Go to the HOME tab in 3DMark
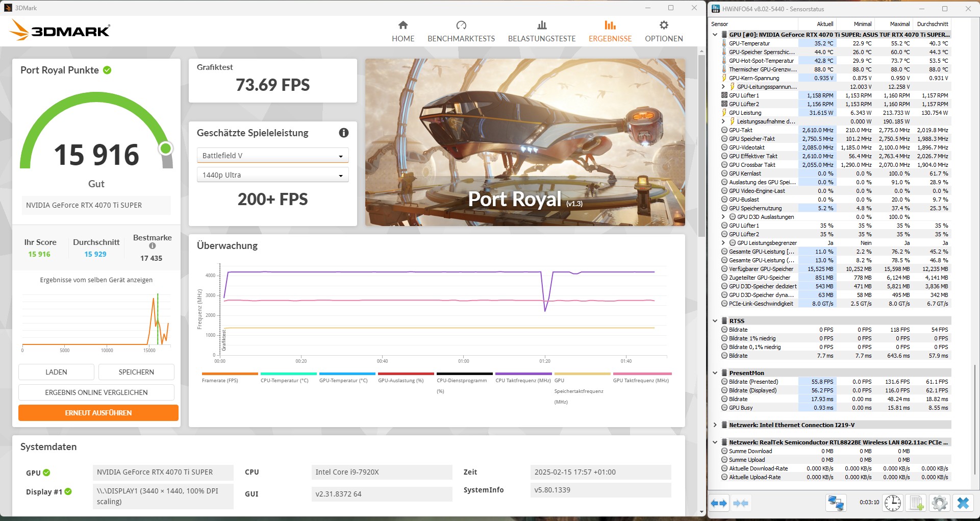Image resolution: width=980 pixels, height=521 pixels. pyautogui.click(x=403, y=32)
